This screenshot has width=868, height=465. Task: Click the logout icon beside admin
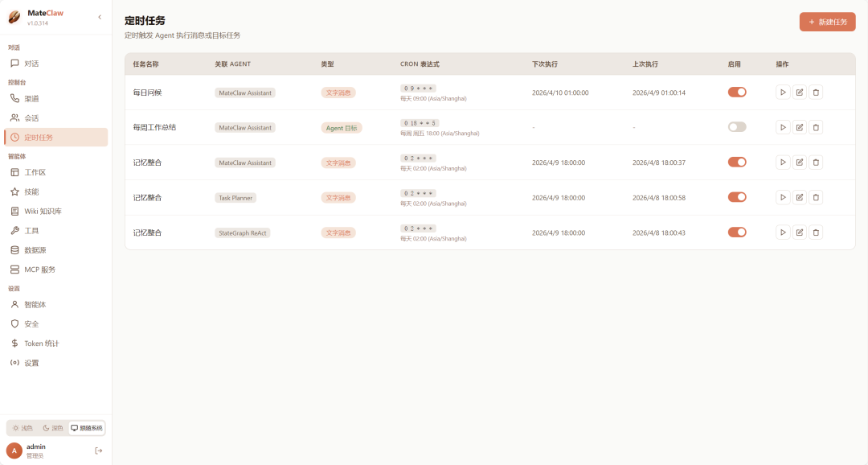99,451
